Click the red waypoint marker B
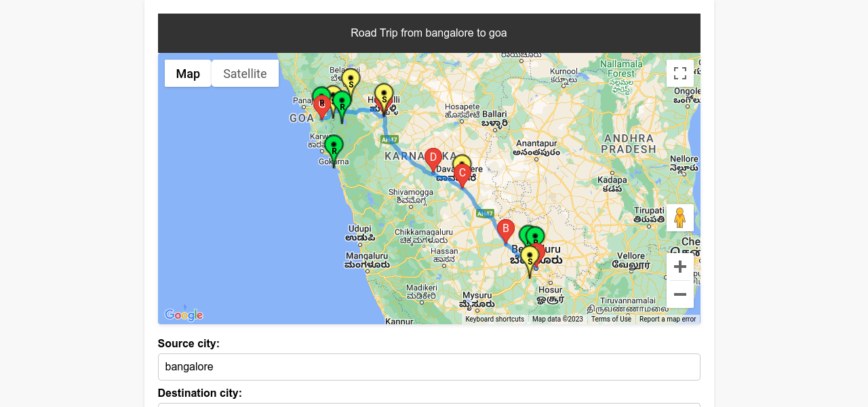The width and height of the screenshot is (868, 407). pyautogui.click(x=505, y=229)
